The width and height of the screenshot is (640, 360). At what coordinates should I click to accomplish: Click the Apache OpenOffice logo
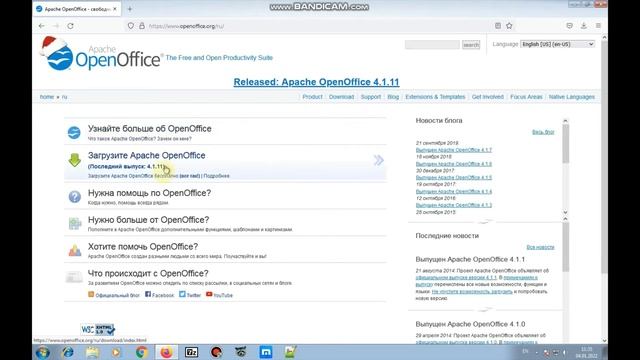point(101,54)
